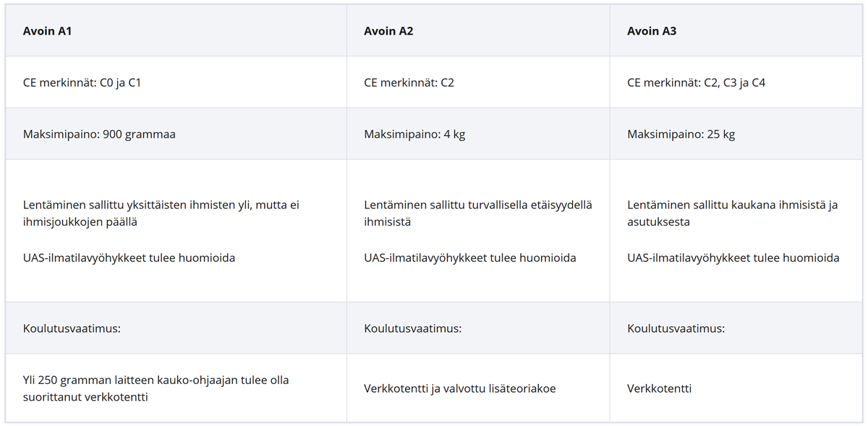Click UAS-ilmatilavyöhykkeet line in Avoin A1 column
Image resolution: width=868 pixels, height=426 pixels.
pyautogui.click(x=129, y=257)
